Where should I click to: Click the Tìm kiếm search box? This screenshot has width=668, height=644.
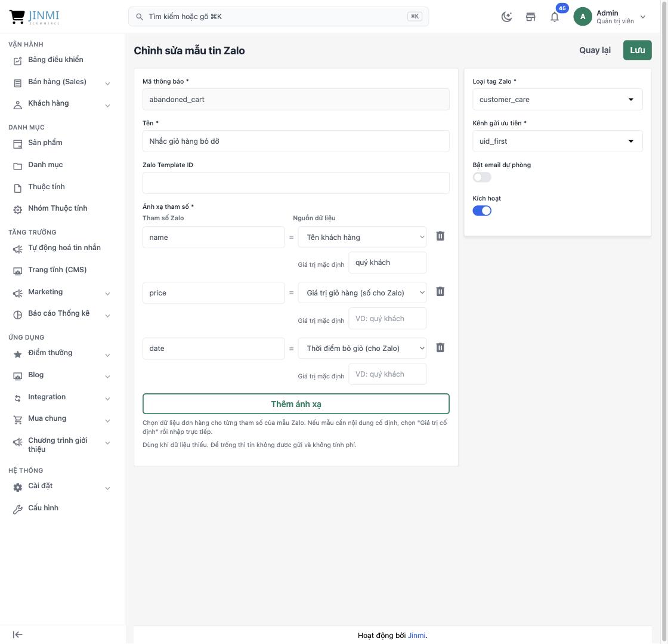point(279,17)
